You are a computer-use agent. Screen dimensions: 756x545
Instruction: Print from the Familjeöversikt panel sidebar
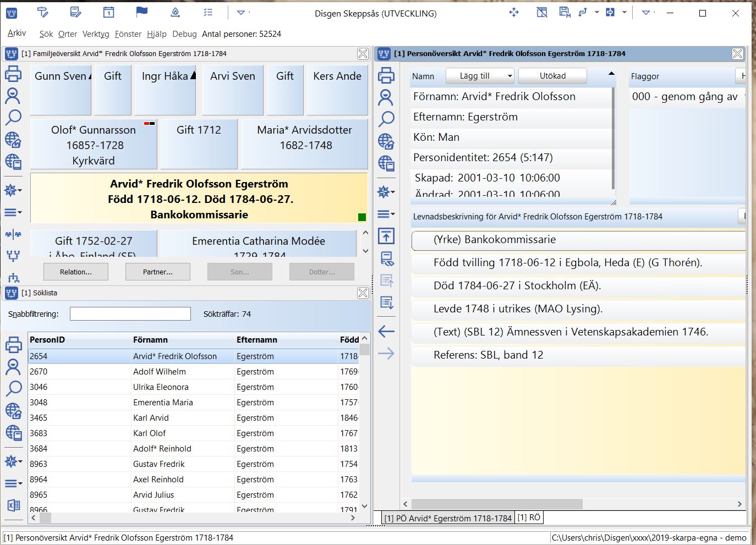pos(13,74)
